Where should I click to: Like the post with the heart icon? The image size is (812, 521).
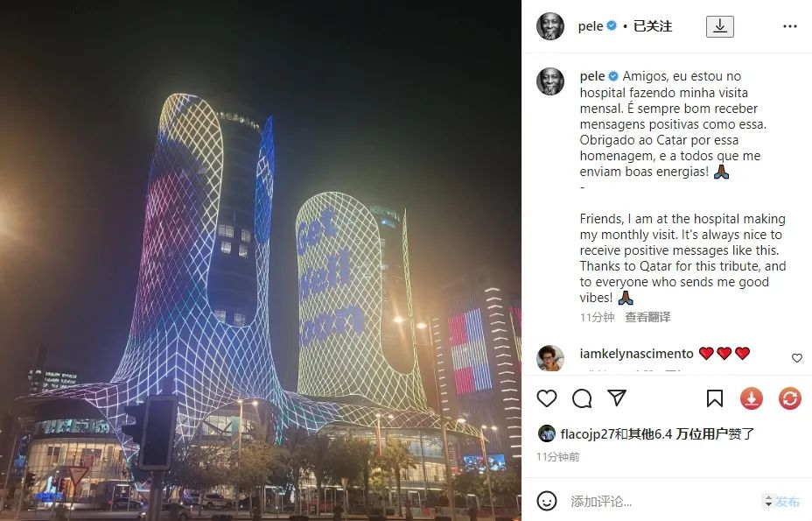(x=546, y=398)
